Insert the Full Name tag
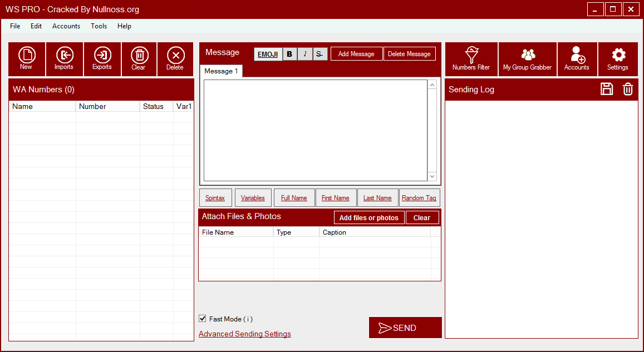The width and height of the screenshot is (644, 352). [294, 198]
